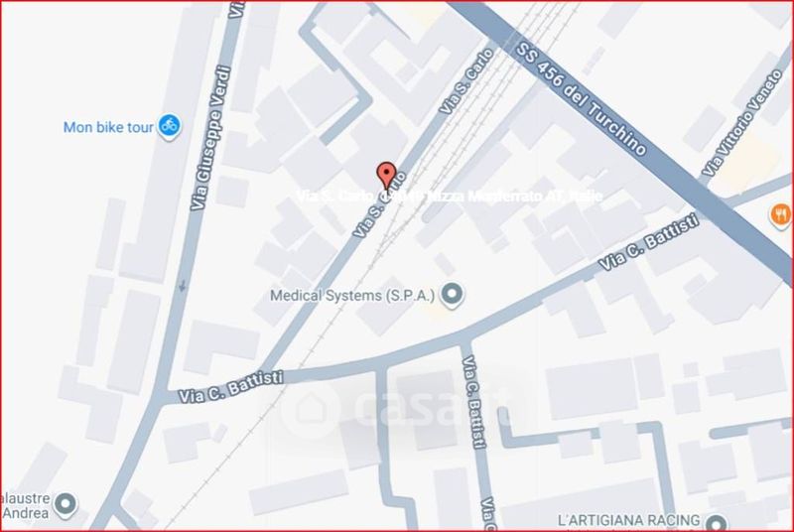Open the Mon bike tour label
Image resolution: width=794 pixels, height=532 pixels.
[108, 128]
